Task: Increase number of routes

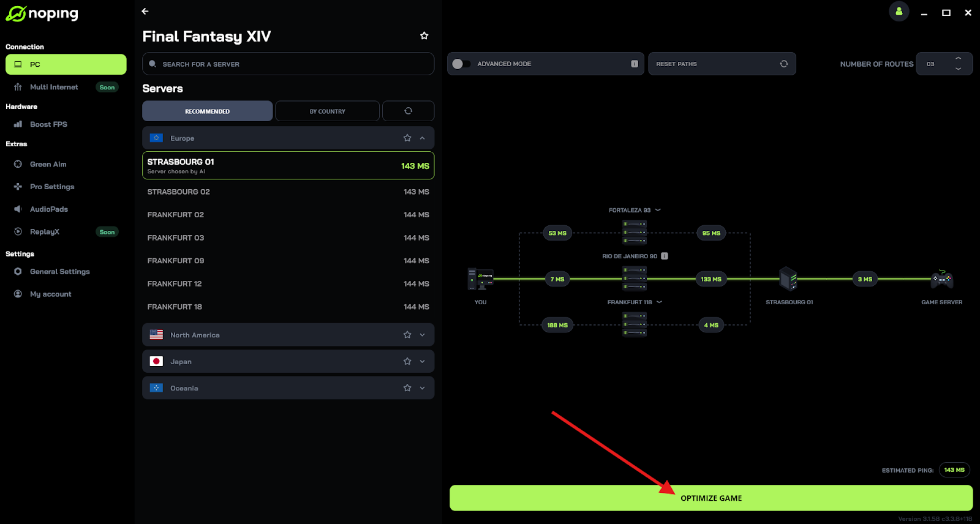Action: coord(958,58)
